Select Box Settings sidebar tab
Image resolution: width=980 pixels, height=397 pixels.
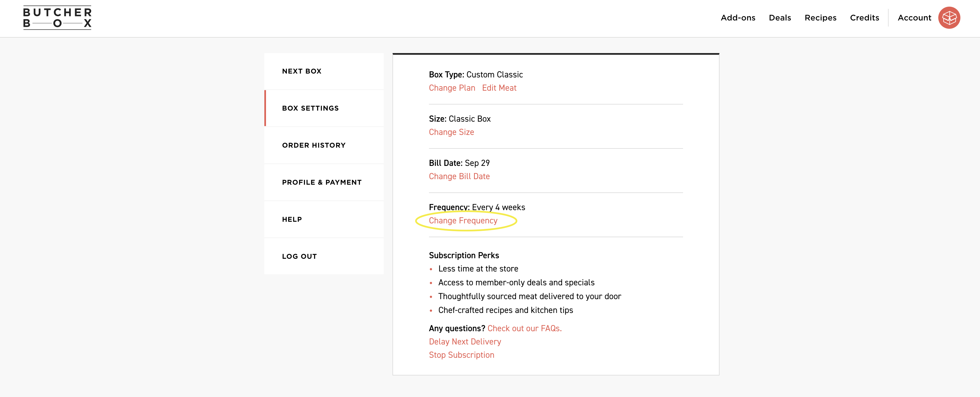[x=310, y=108]
